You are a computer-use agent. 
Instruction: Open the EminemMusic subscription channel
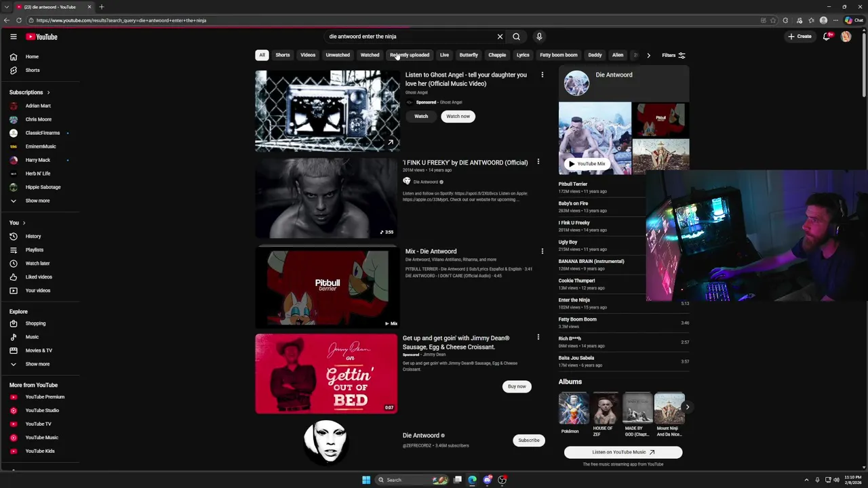[41, 146]
